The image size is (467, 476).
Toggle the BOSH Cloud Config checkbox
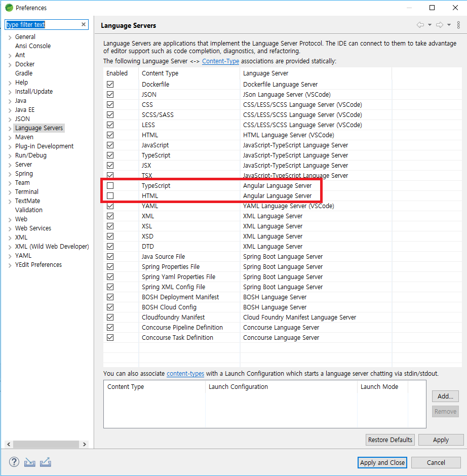[110, 307]
